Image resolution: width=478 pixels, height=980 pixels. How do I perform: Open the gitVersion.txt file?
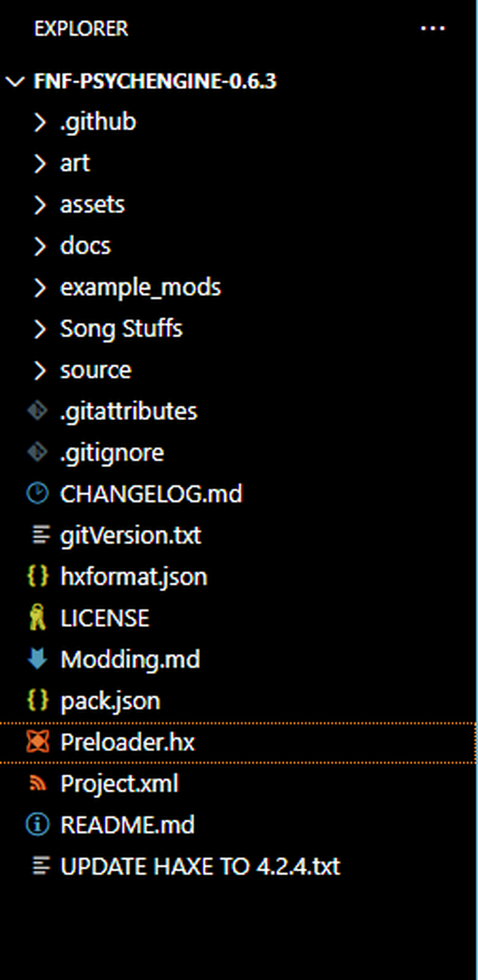(239, 535)
